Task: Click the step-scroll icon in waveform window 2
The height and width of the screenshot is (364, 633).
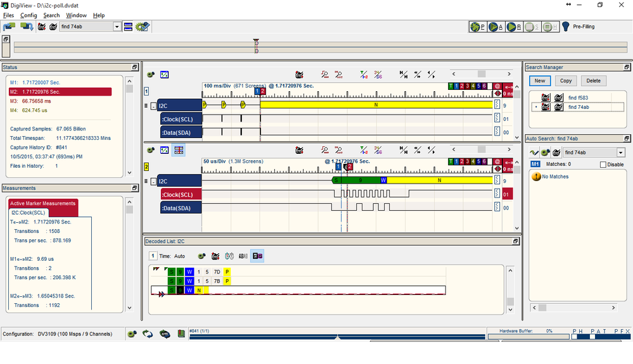Action: click(431, 150)
